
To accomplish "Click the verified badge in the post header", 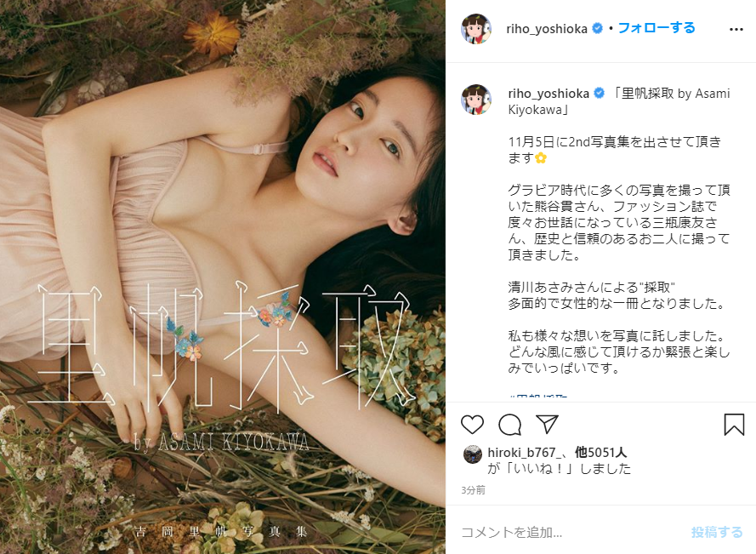I will click(x=597, y=29).
